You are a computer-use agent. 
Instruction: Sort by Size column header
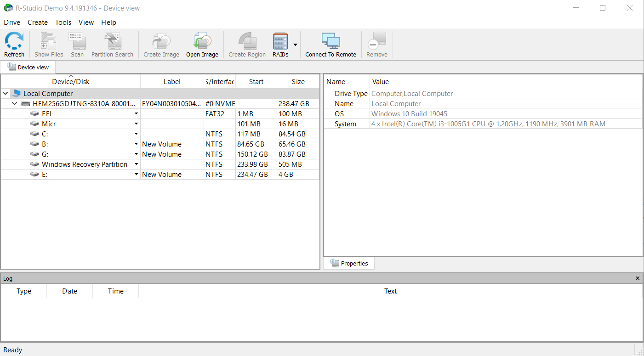(298, 81)
